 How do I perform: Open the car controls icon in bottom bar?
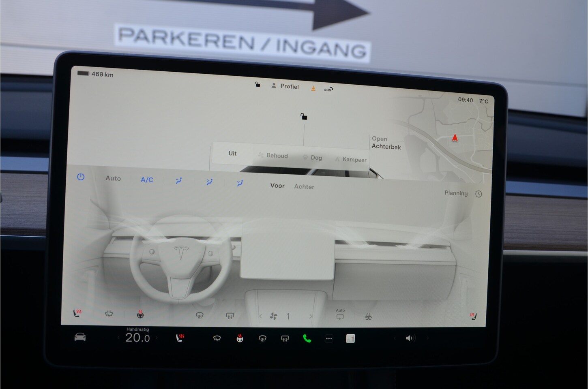[80, 337]
